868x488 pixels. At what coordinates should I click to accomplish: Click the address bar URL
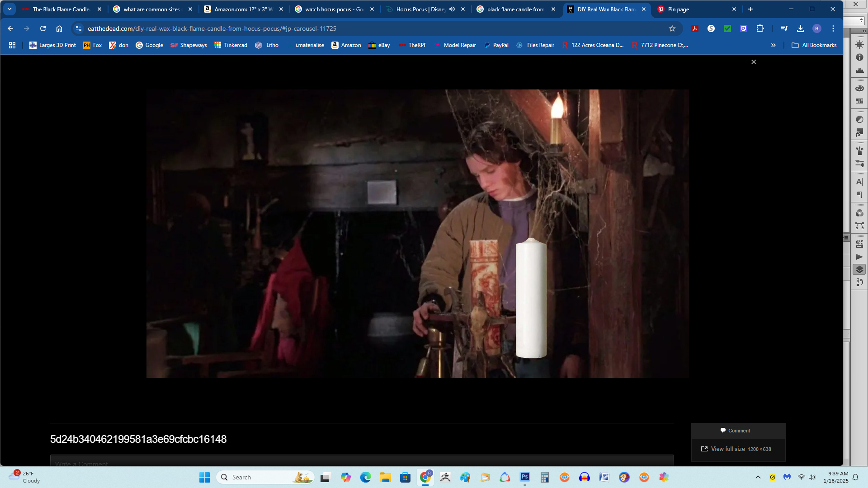(212, 28)
